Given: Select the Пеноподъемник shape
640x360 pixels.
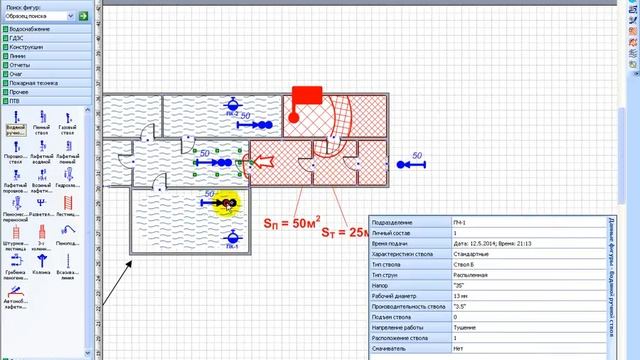Looking at the screenshot, I should (x=67, y=236).
